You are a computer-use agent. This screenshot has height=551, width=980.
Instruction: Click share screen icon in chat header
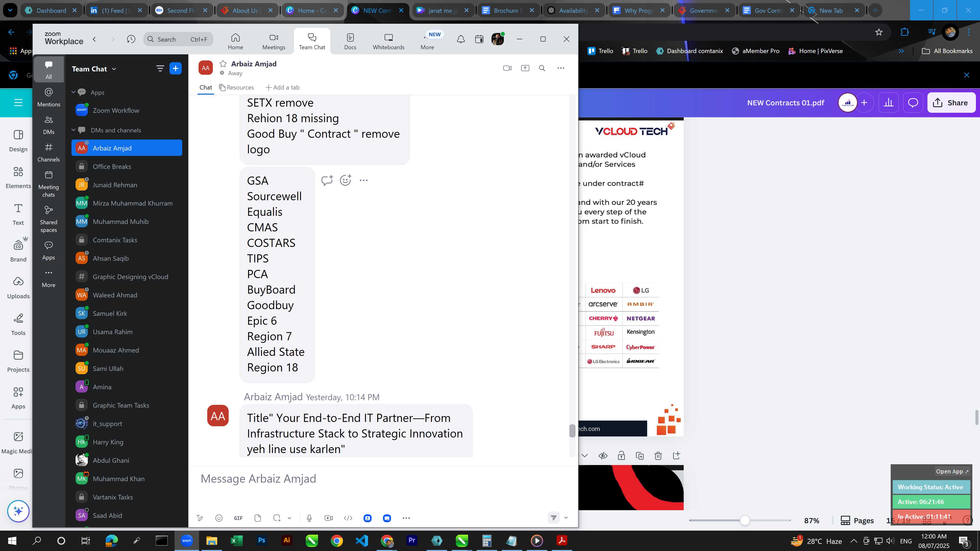pyautogui.click(x=525, y=68)
